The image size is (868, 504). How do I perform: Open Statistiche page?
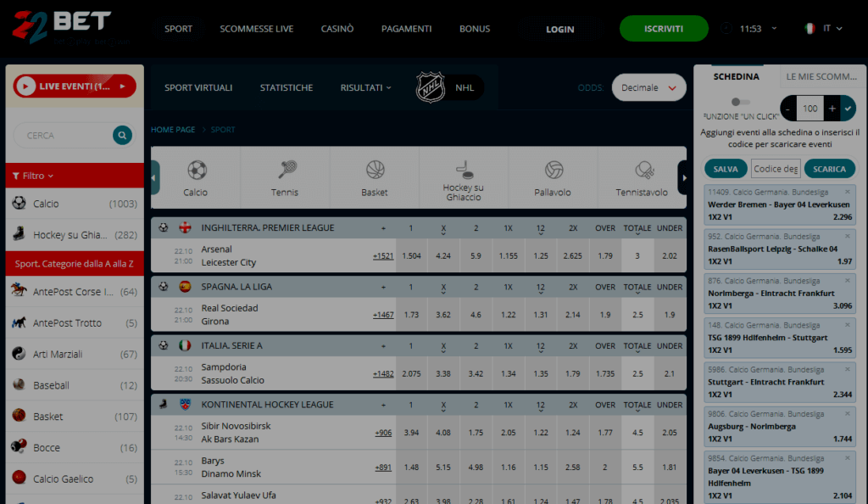click(x=287, y=87)
